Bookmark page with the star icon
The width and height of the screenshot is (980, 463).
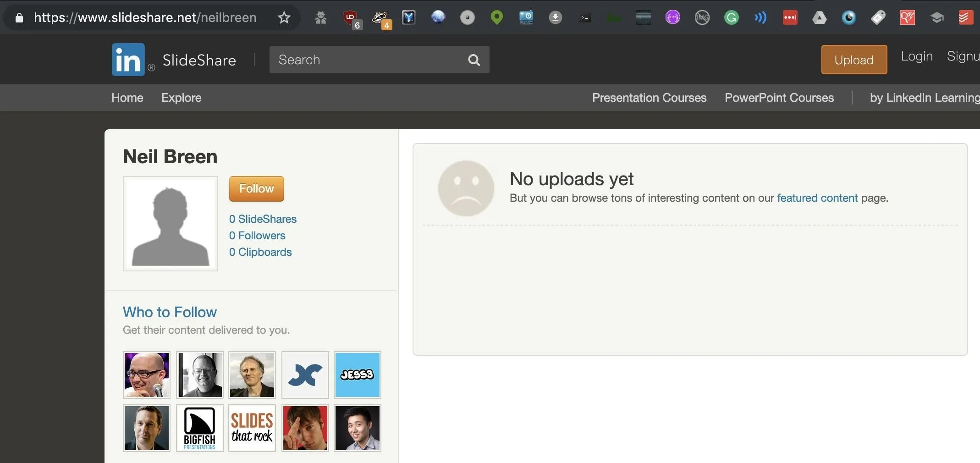(x=284, y=18)
